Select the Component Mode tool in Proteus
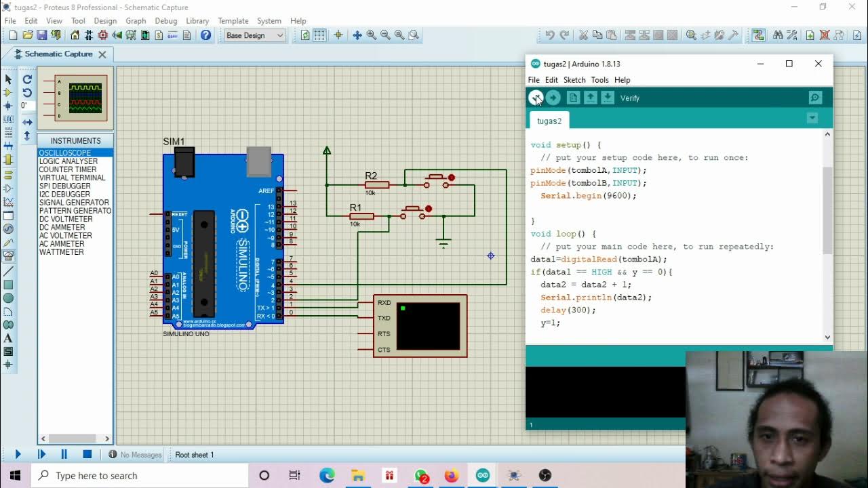The width and height of the screenshot is (868, 488). click(x=8, y=92)
